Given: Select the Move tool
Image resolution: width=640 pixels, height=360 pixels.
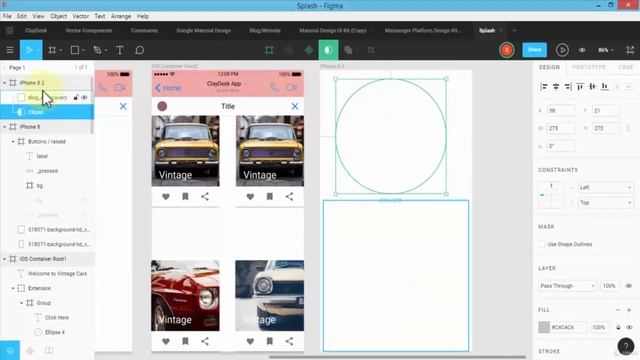Looking at the screenshot, I should (29, 50).
